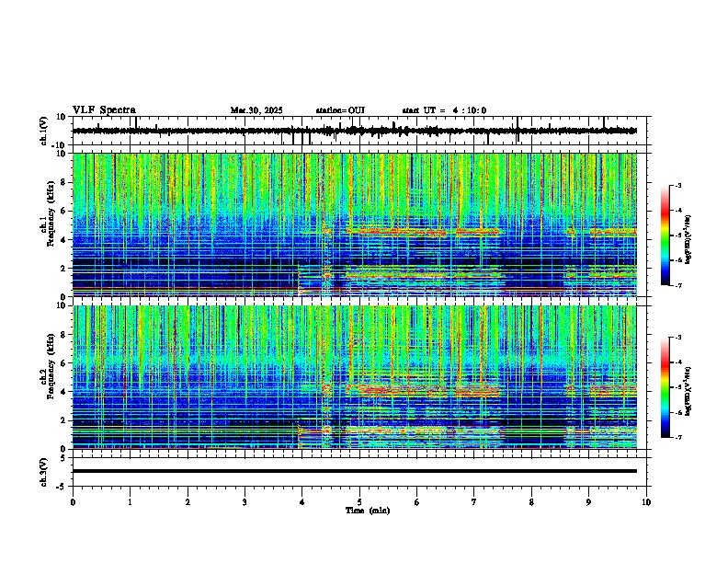The height and width of the screenshot is (563, 728).
Task: Select the "ch.3(V)" axis label
Action: pyautogui.click(x=44, y=472)
